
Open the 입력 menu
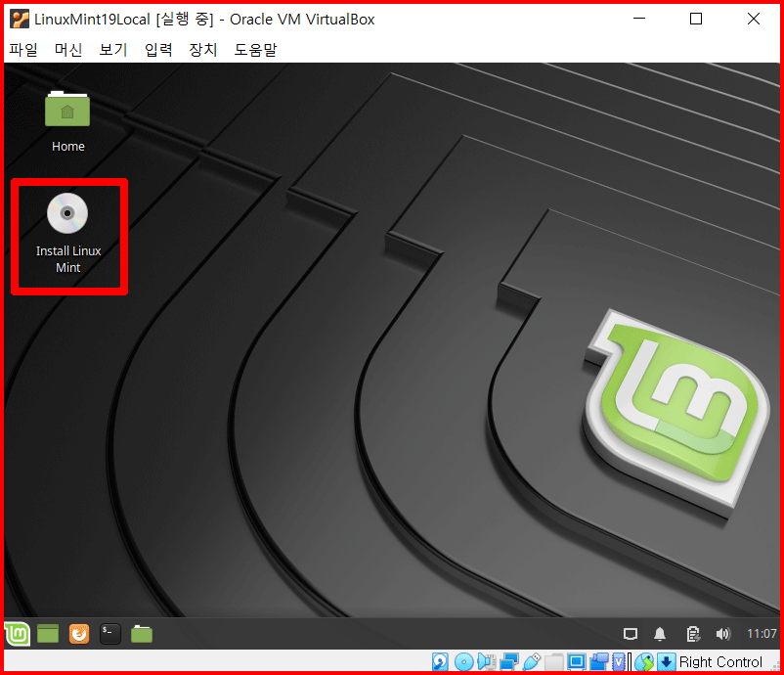click(x=158, y=50)
